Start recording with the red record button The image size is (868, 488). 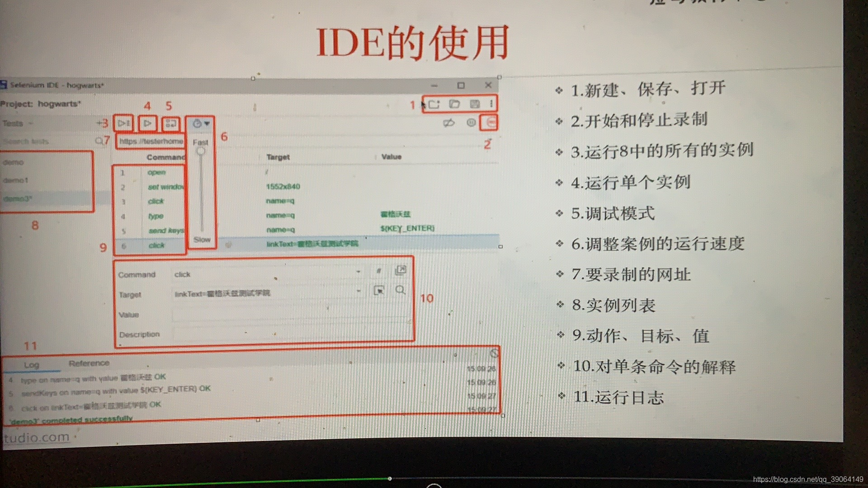pos(490,122)
